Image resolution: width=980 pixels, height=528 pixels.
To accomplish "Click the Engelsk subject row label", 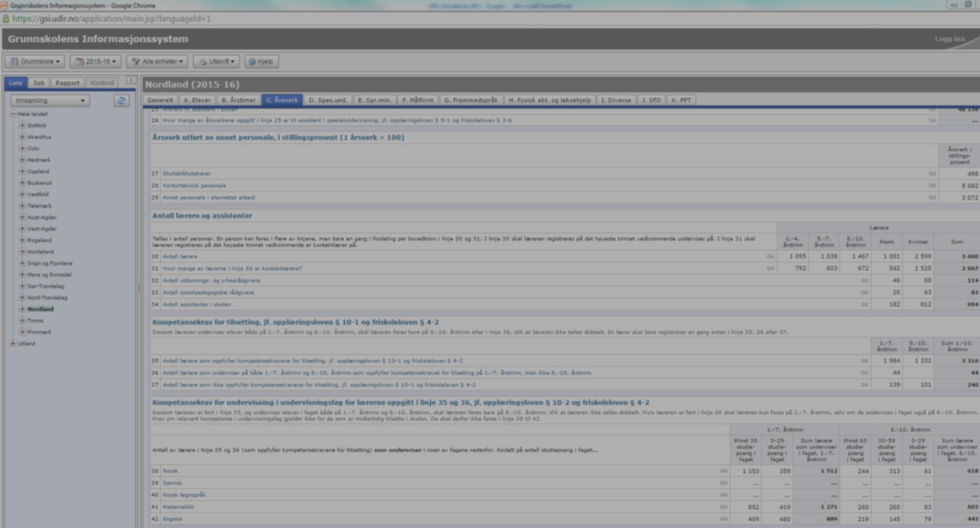I will [x=172, y=519].
